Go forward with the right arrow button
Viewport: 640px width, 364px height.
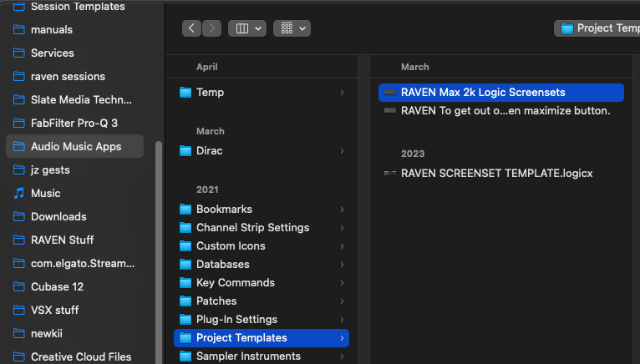click(212, 28)
